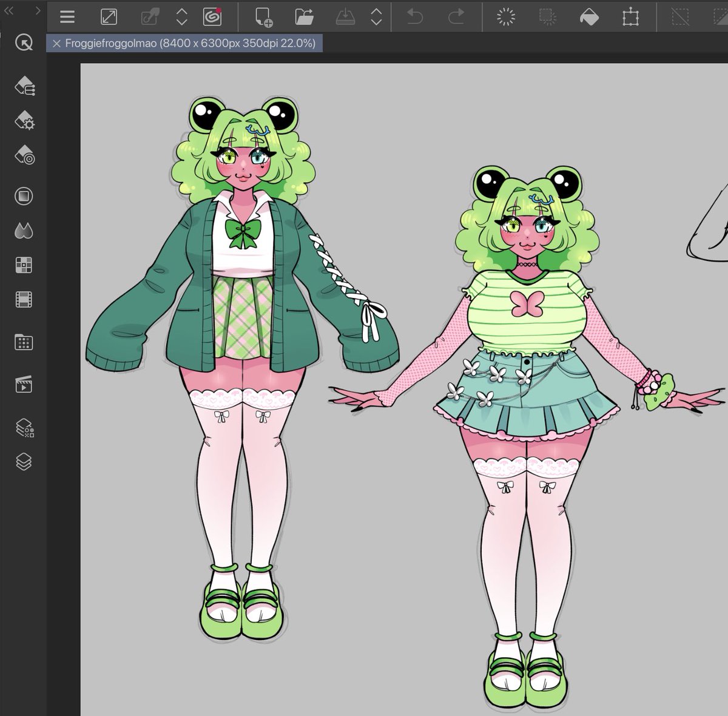
Task: Undo the last action
Action: point(415,17)
